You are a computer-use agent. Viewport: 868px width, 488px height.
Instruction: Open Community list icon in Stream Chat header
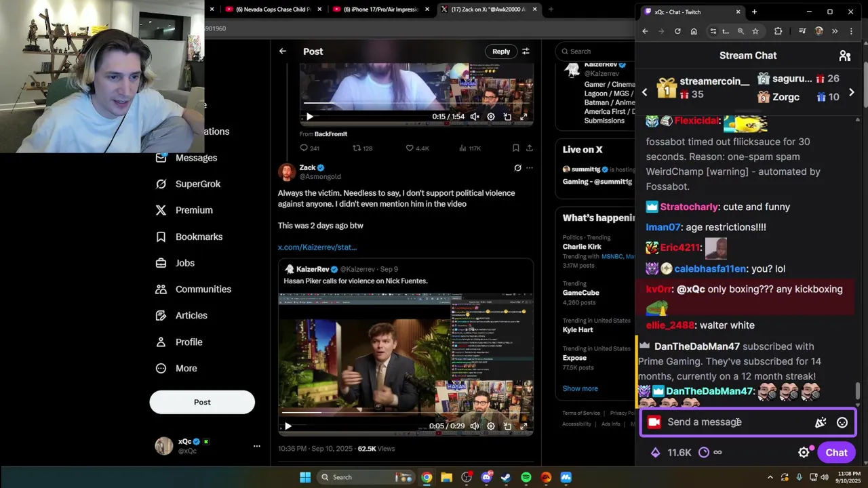pos(845,56)
